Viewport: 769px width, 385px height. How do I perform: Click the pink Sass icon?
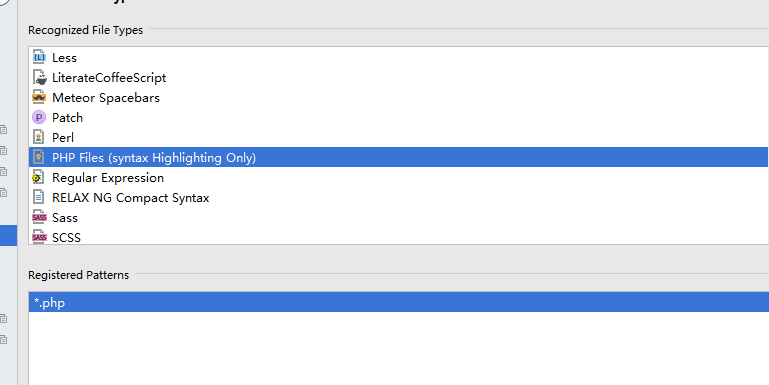pyautogui.click(x=39, y=217)
